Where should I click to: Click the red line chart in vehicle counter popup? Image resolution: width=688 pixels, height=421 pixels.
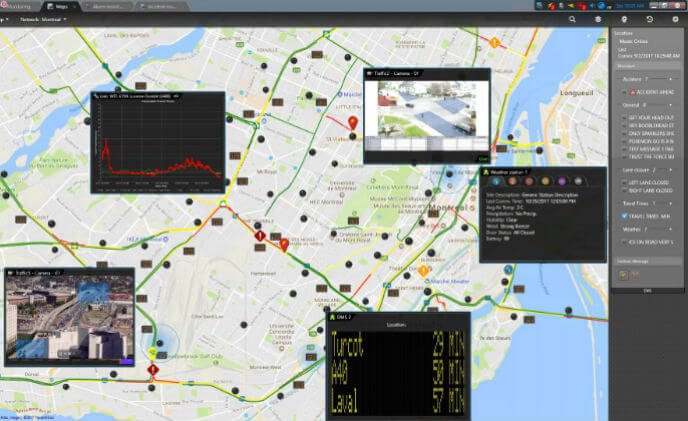159,144
